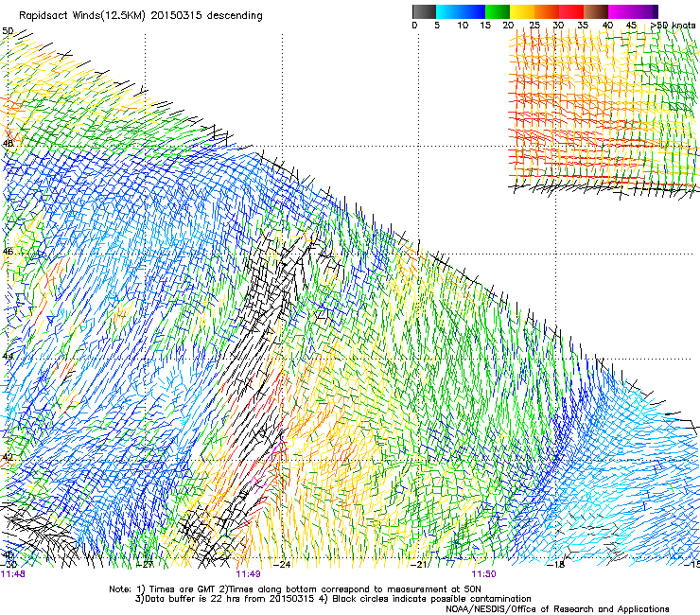Select the green 15-20 knots color segment

(x=498, y=11)
